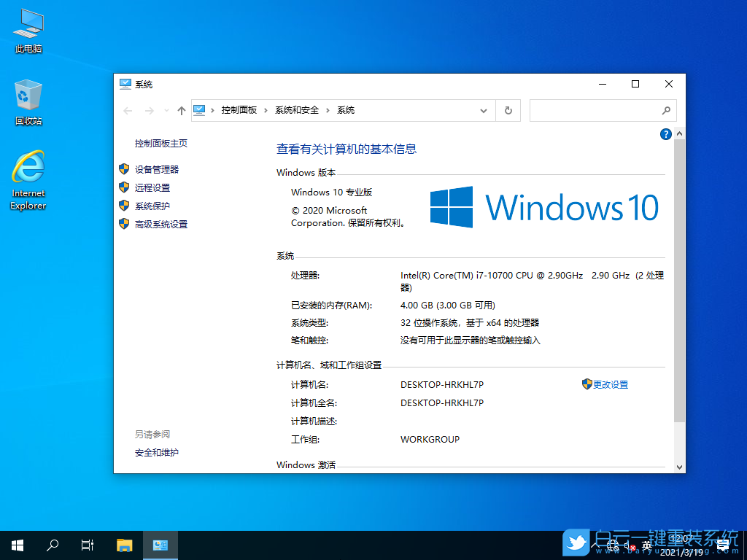Open File Explorer from the taskbar
This screenshot has width=747, height=560.
click(x=123, y=545)
